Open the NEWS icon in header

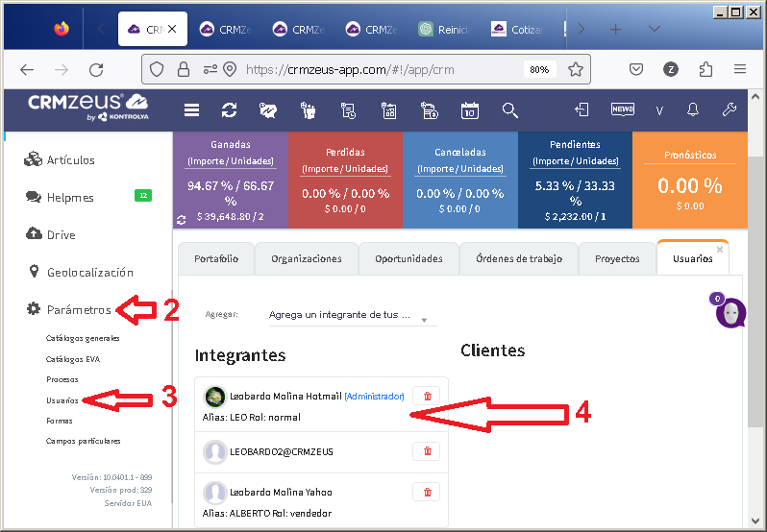622,109
